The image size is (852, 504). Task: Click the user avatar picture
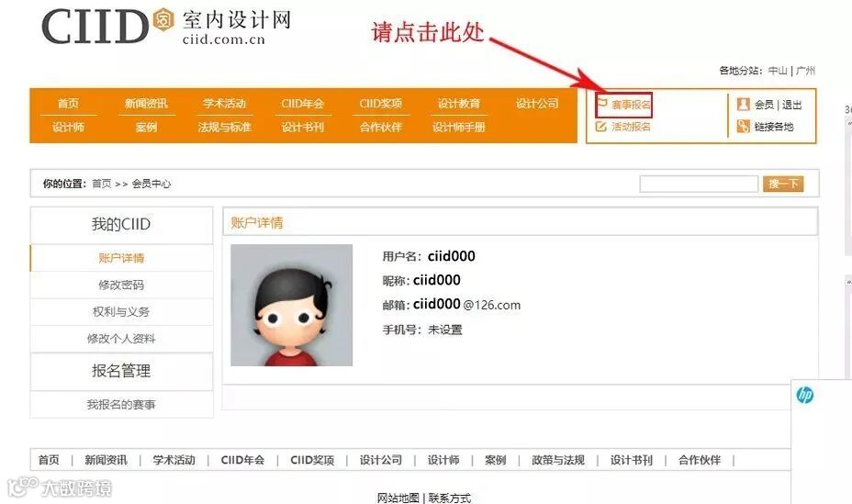[x=292, y=305]
